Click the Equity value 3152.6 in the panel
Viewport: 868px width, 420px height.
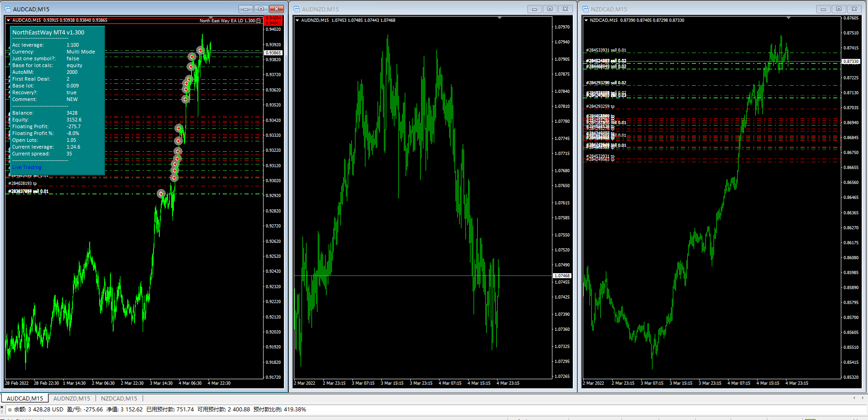tap(74, 120)
